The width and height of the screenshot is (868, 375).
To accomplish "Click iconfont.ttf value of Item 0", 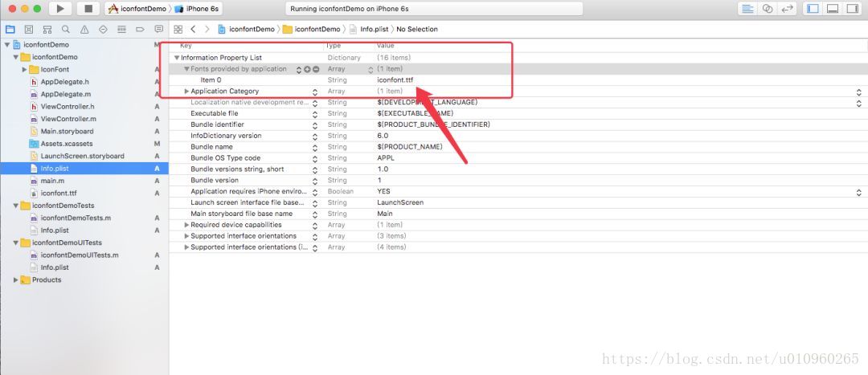I will pyautogui.click(x=395, y=80).
